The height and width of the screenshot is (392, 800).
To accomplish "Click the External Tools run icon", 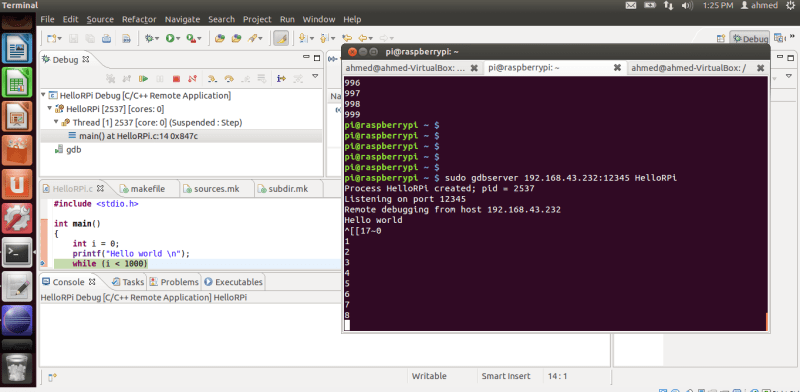I will click(x=191, y=38).
